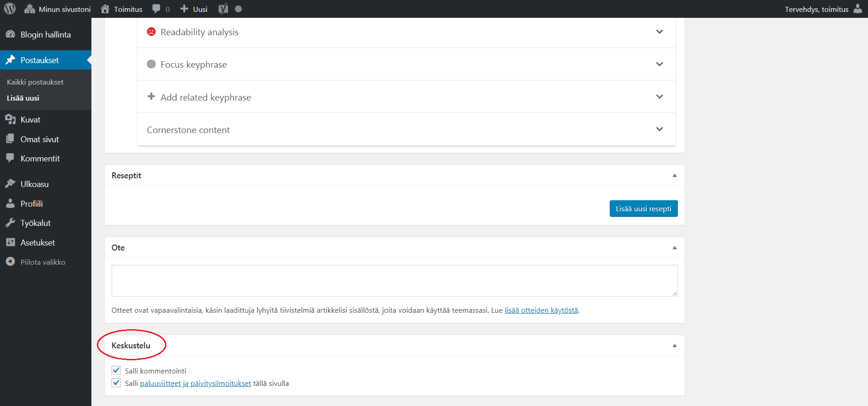Click the Profiili user icon
This screenshot has height=406, width=868.
coord(10,203)
